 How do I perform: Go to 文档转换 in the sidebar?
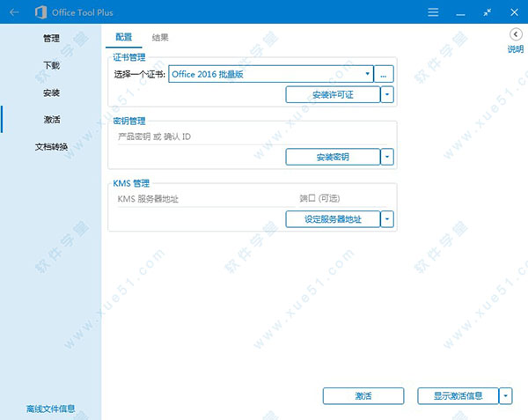[x=51, y=146]
